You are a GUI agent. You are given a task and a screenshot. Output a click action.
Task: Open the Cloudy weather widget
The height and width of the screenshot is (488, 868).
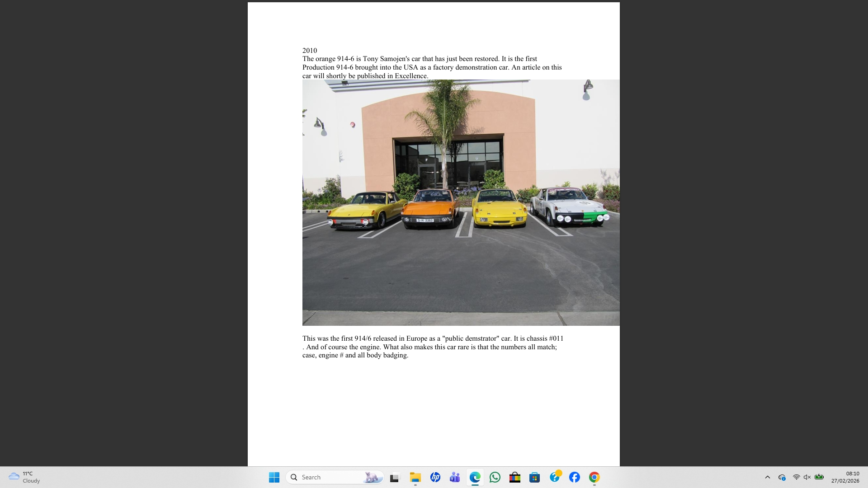coord(24,477)
